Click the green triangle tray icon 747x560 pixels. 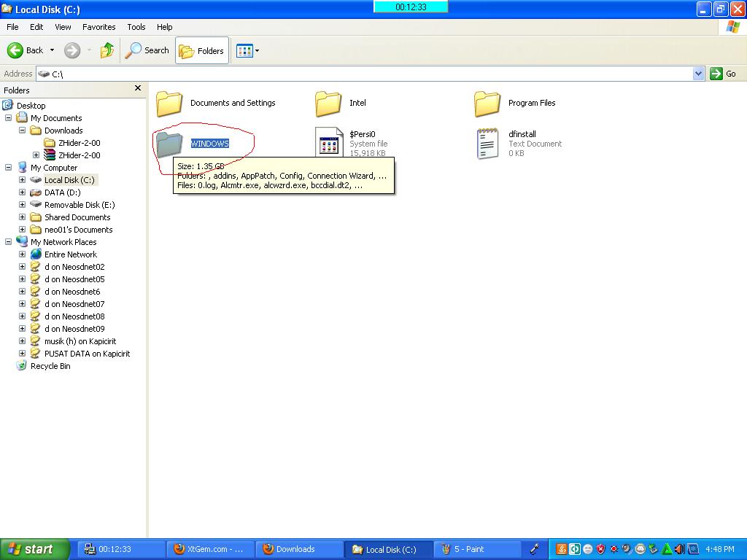pos(667,549)
